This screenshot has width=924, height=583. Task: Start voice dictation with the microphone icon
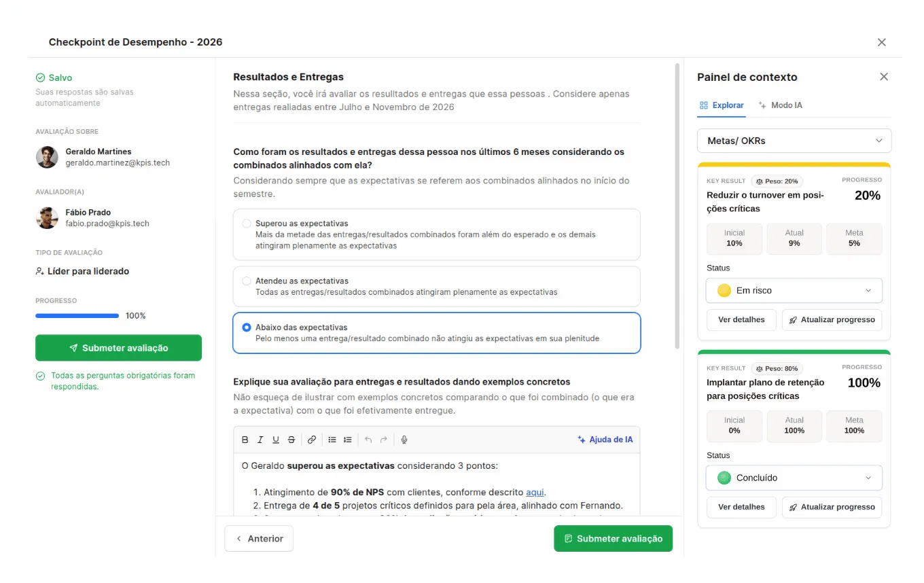(x=404, y=440)
